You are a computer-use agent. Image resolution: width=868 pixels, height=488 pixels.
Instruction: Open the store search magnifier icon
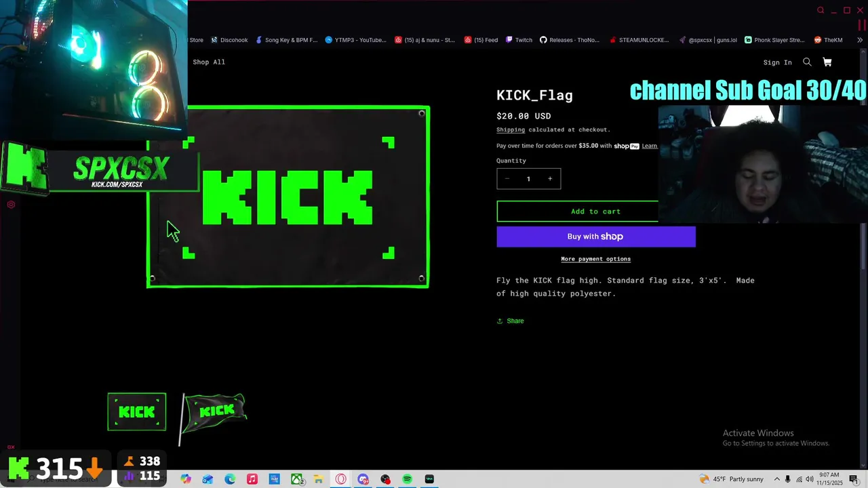(807, 62)
